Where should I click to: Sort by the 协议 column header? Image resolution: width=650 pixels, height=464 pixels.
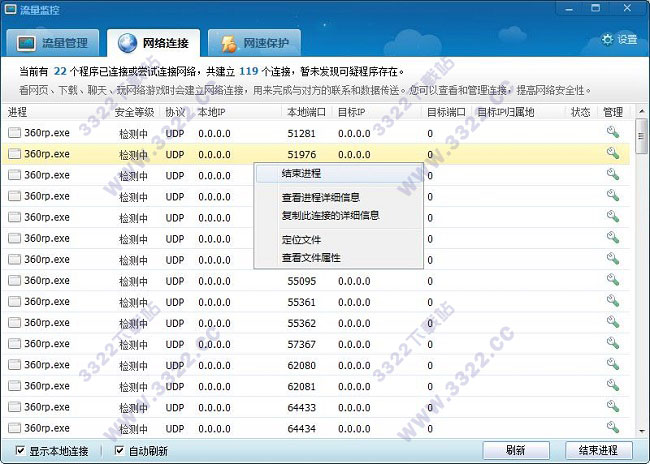175,112
